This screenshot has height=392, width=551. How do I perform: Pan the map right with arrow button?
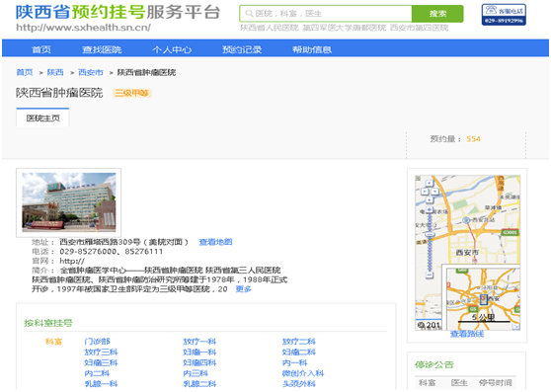[434, 192]
